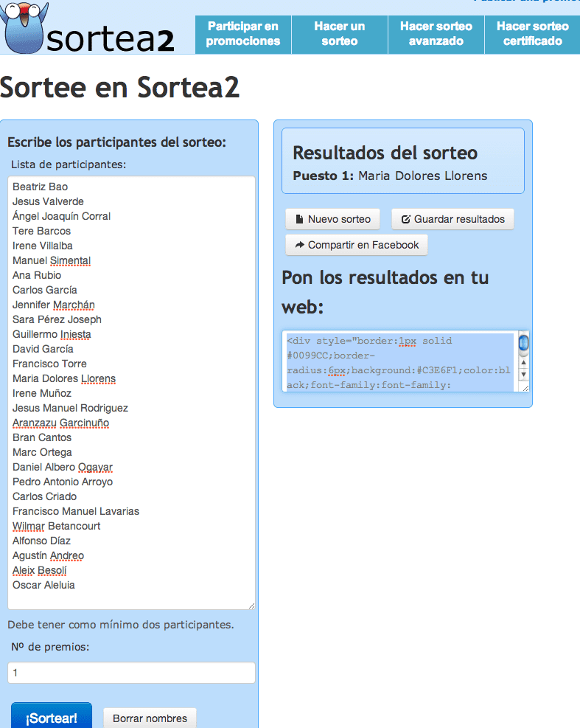Click the embed code scrollbar up arrow
This screenshot has height=728, width=580.
coord(523,363)
